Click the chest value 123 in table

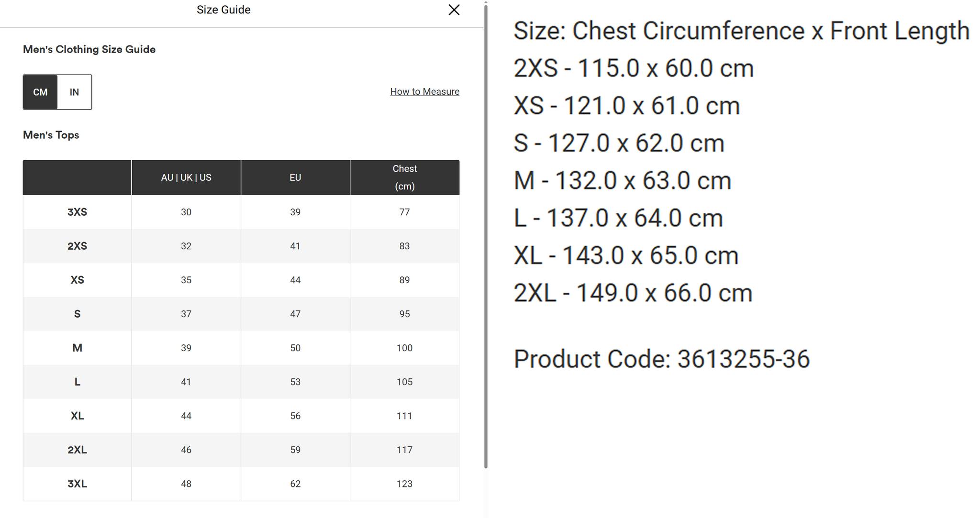coord(404,484)
